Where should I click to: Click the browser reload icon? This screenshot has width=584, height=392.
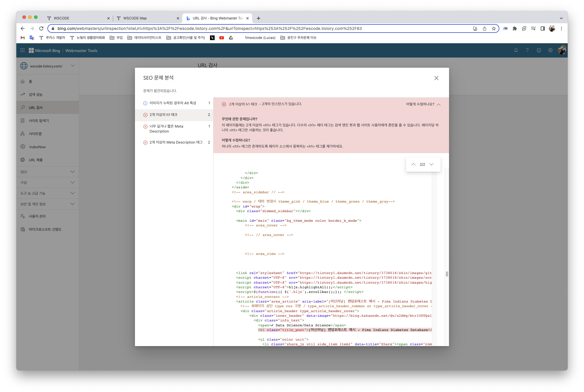pos(41,28)
